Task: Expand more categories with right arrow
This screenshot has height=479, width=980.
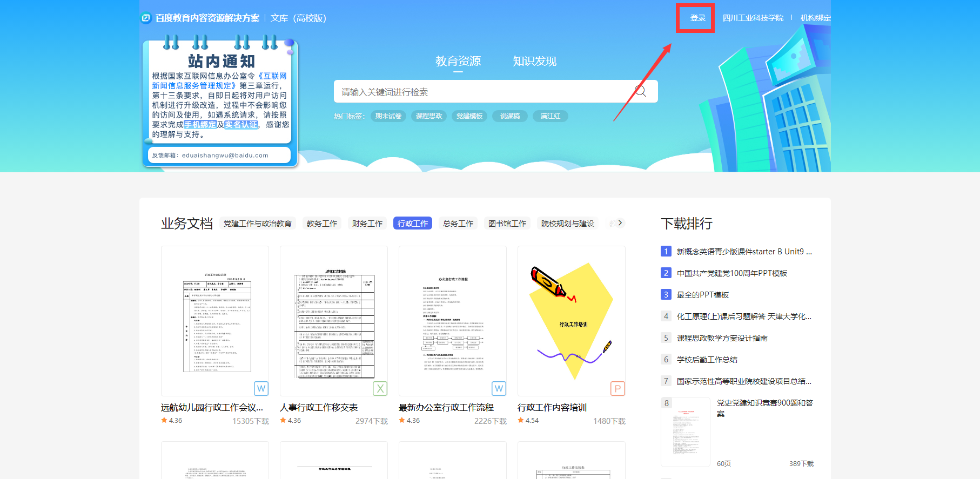Action: 620,223
